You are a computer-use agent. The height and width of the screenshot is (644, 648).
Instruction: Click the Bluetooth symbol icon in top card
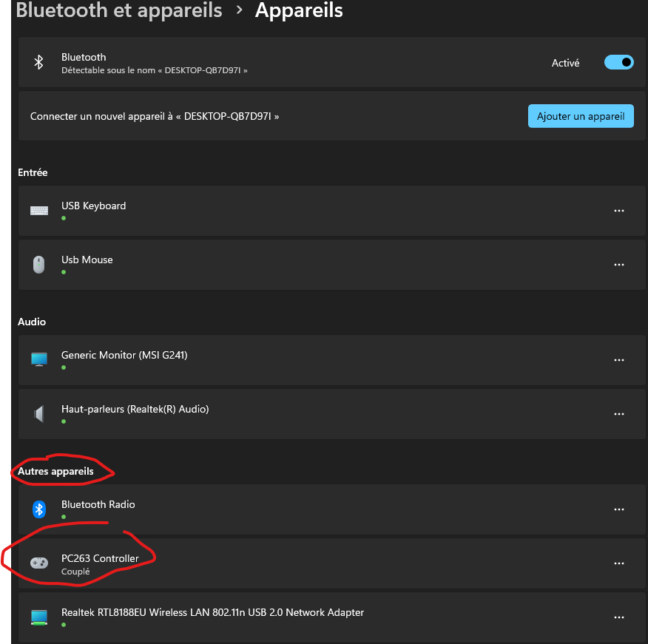point(39,62)
